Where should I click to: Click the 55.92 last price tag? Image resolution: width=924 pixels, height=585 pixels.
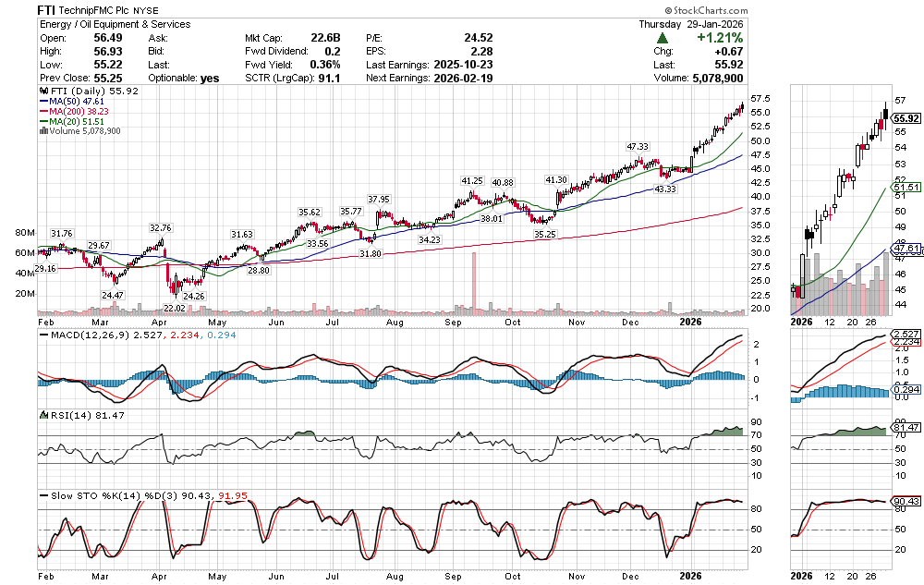pyautogui.click(x=906, y=118)
